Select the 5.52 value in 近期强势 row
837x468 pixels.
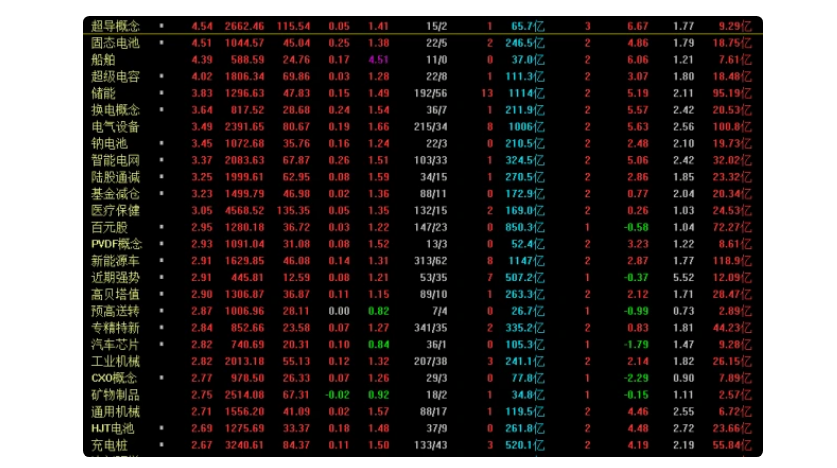683,277
